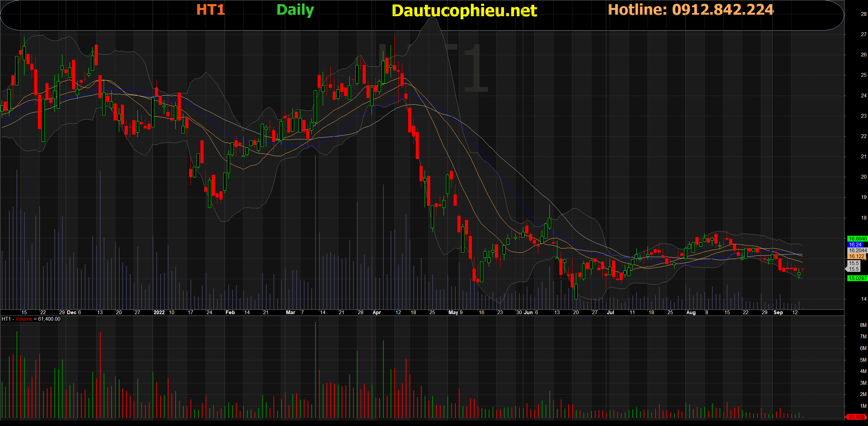Open the Dautucophieu.net link text
Viewport: 868px width, 426px height.
click(464, 11)
